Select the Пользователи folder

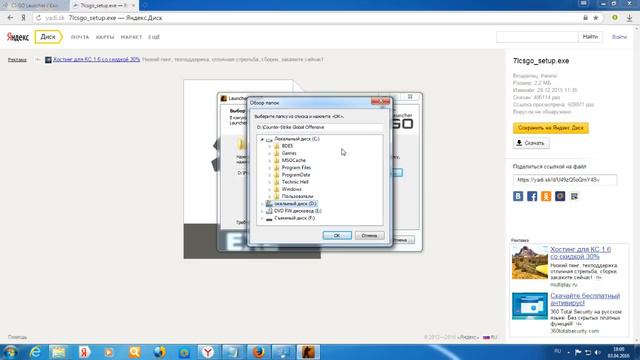297,196
